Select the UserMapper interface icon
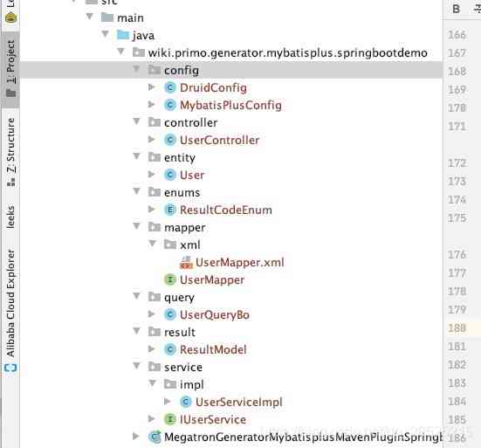The width and height of the screenshot is (481, 448). [170, 279]
